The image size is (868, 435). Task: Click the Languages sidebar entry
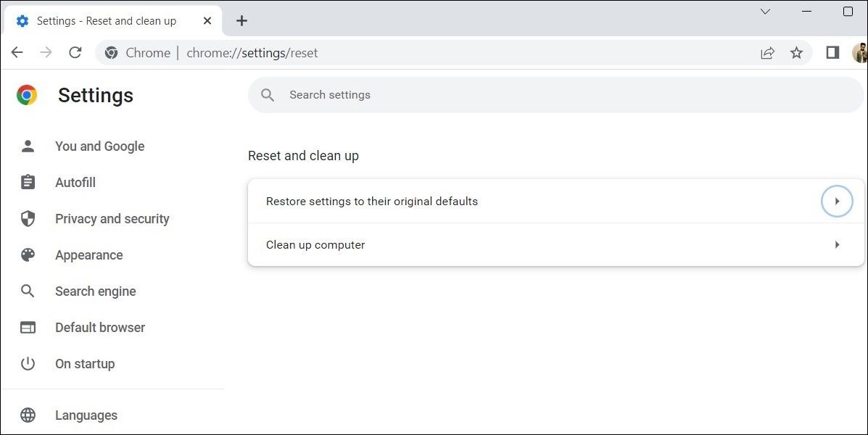coord(86,415)
